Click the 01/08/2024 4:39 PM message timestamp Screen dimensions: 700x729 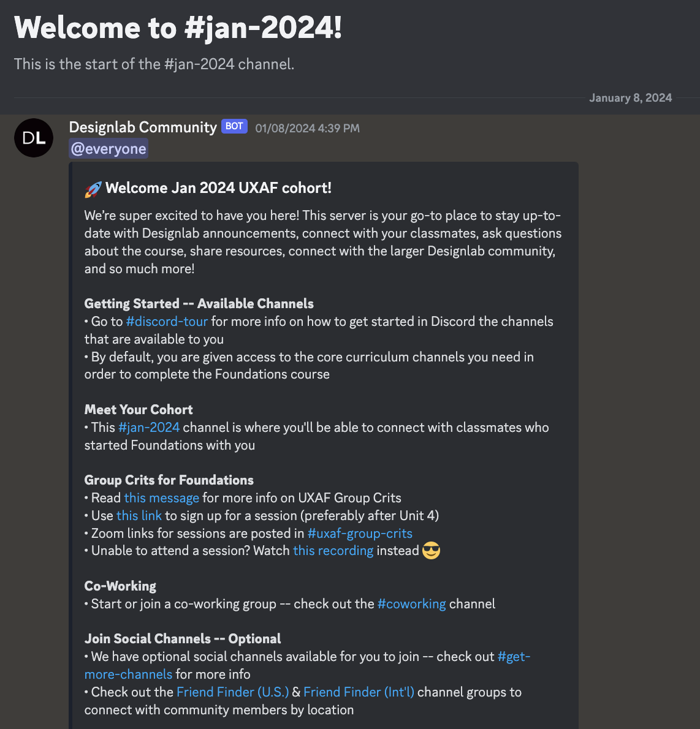[x=307, y=128]
